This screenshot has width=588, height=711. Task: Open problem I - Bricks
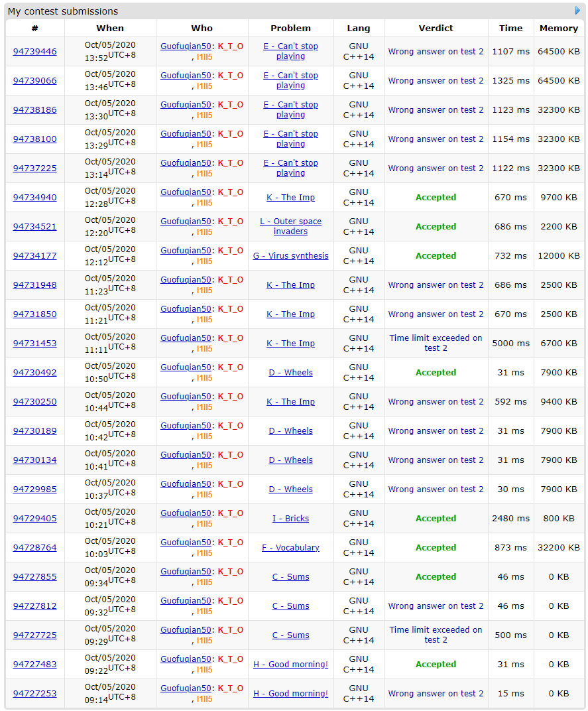(290, 519)
